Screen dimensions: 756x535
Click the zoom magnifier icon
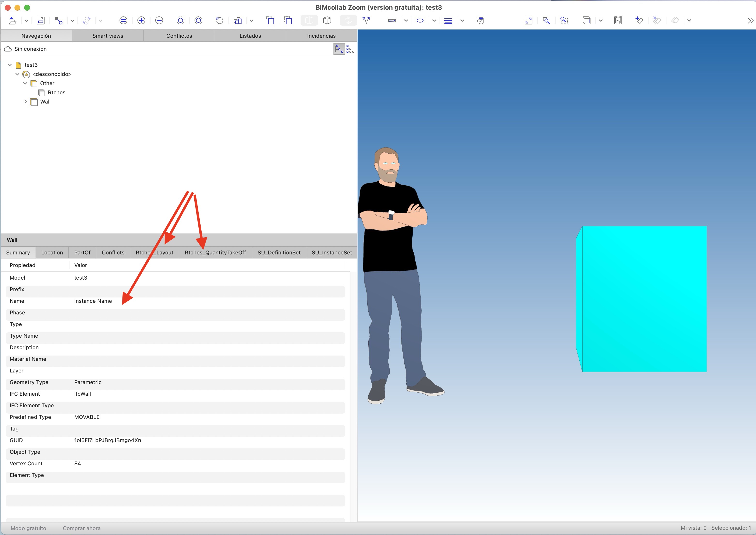(x=546, y=20)
